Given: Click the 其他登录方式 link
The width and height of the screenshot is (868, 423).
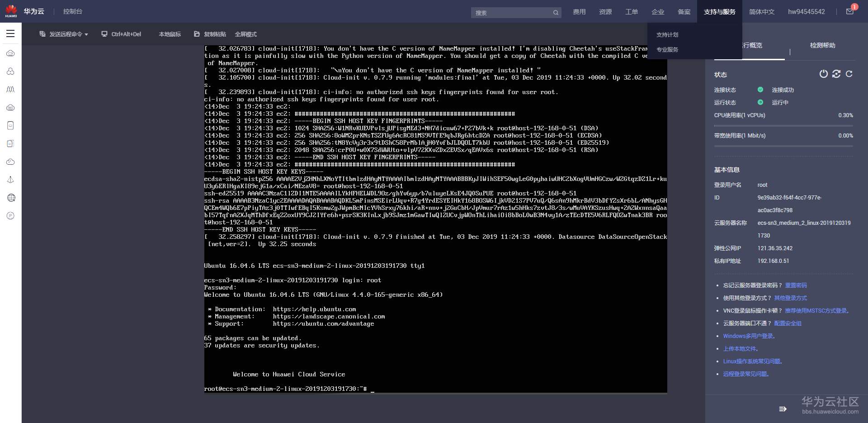Looking at the screenshot, I should (790, 298).
